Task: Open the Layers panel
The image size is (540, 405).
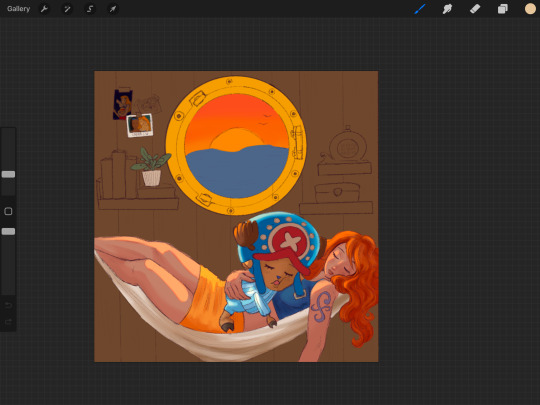Action: coord(502,9)
